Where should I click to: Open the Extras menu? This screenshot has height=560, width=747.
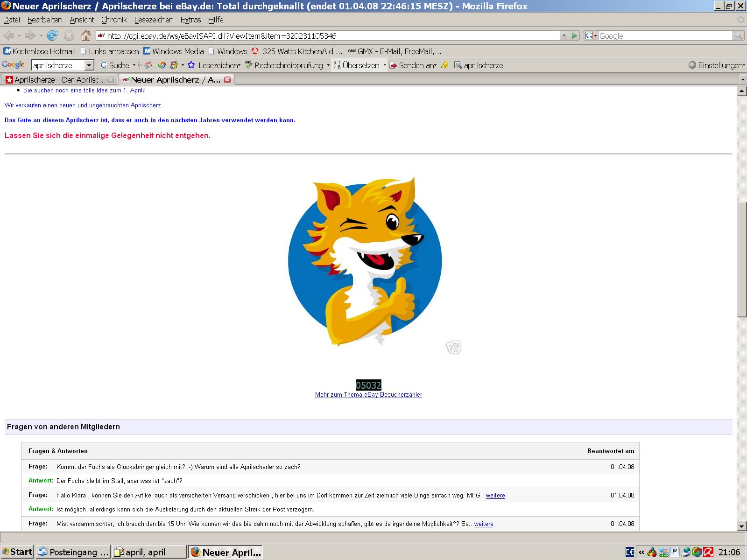(190, 20)
